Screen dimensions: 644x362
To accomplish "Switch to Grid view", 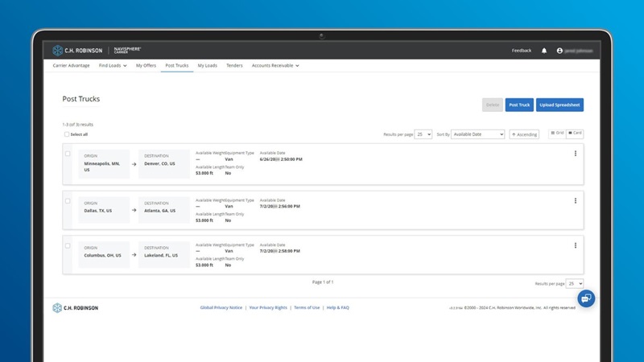I will 557,134.
